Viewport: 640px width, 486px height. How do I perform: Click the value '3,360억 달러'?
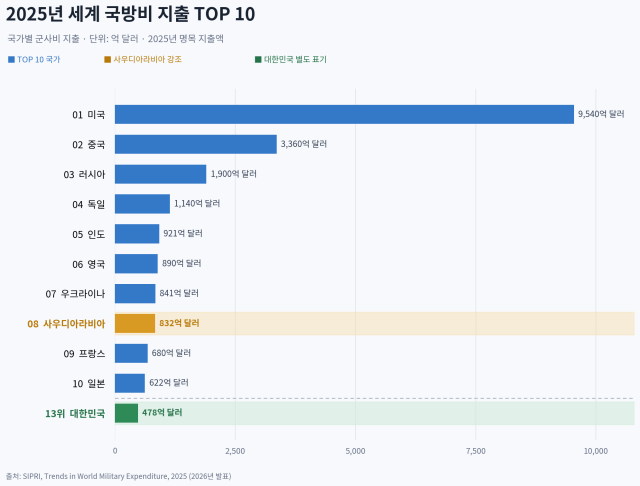pyautogui.click(x=304, y=144)
